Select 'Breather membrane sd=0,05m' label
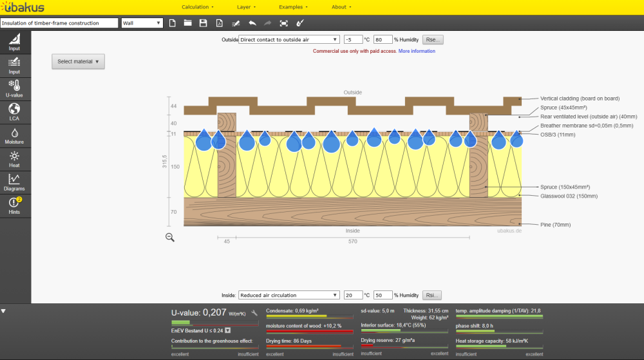The height and width of the screenshot is (360, 644). pos(587,126)
